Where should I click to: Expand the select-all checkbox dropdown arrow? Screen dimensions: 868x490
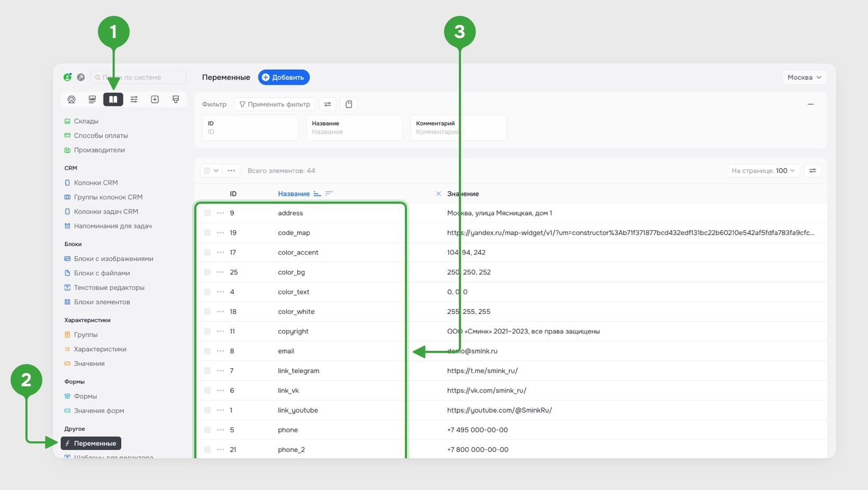(216, 170)
